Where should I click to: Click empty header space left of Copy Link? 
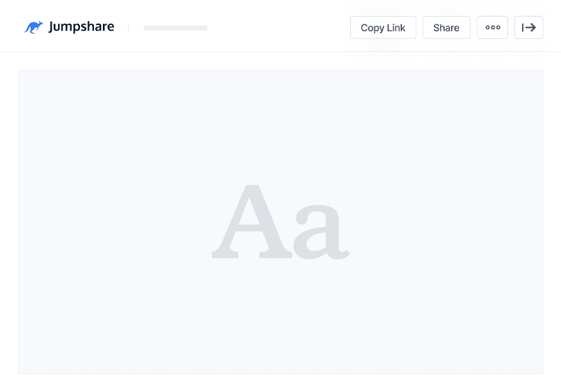click(281, 27)
